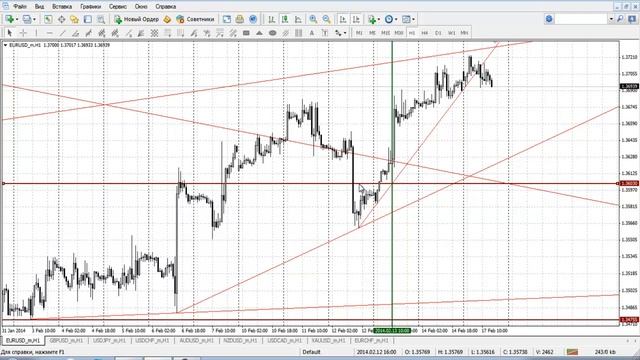The height and width of the screenshot is (360, 640).
Task: Click the Новый Ордер button
Action: pos(136,19)
